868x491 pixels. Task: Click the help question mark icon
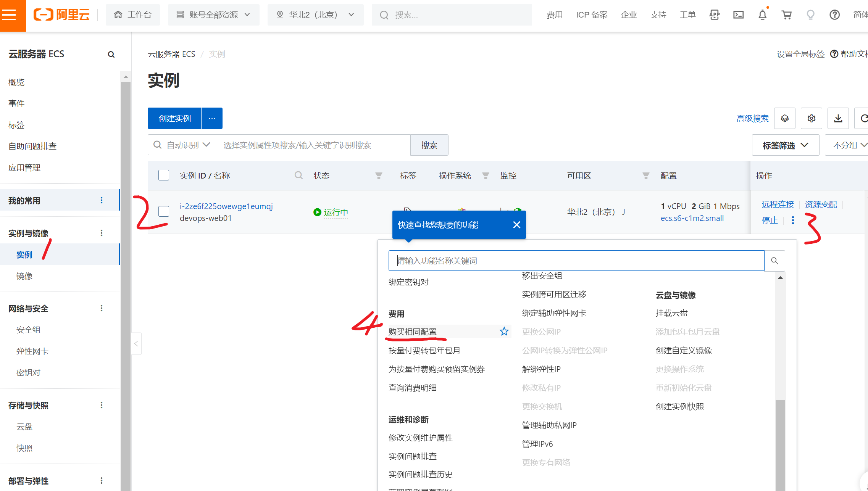[834, 15]
